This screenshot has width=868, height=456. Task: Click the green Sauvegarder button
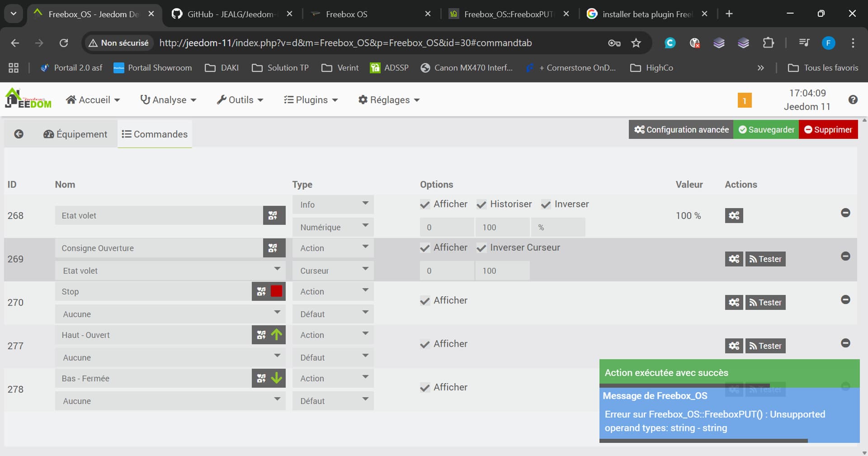pyautogui.click(x=766, y=130)
